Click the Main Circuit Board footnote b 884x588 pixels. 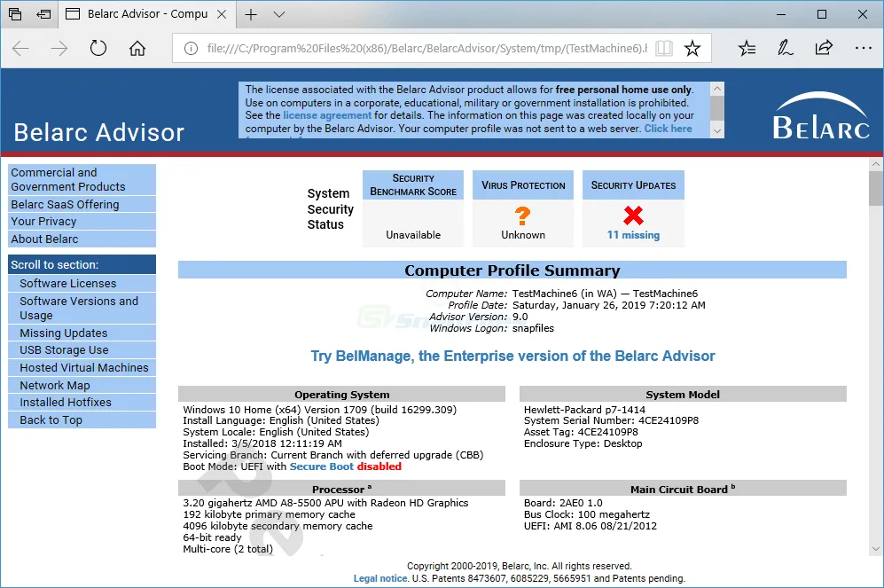[x=733, y=487]
